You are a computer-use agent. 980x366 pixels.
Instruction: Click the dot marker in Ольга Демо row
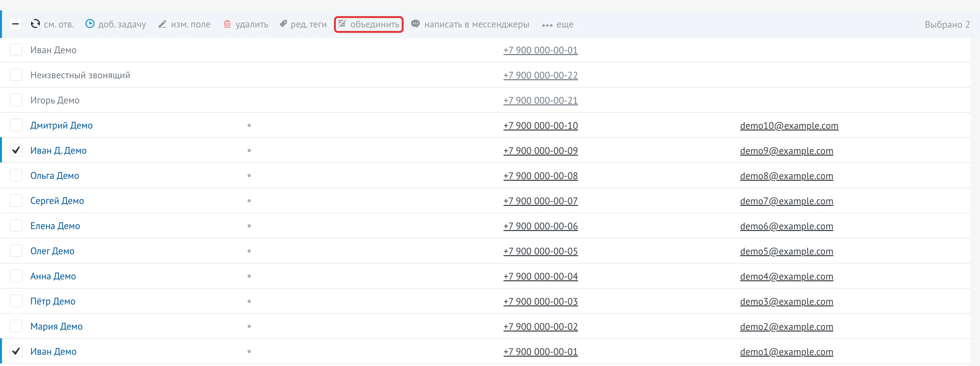[249, 175]
